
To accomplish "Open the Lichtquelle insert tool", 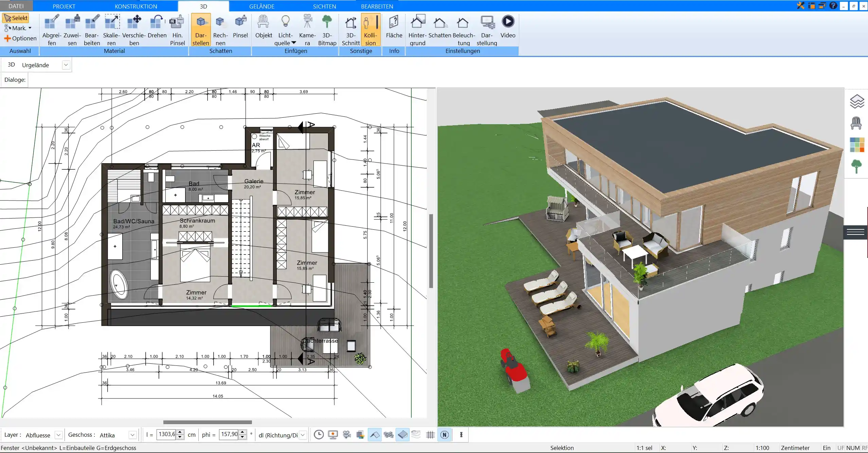I will [x=285, y=30].
